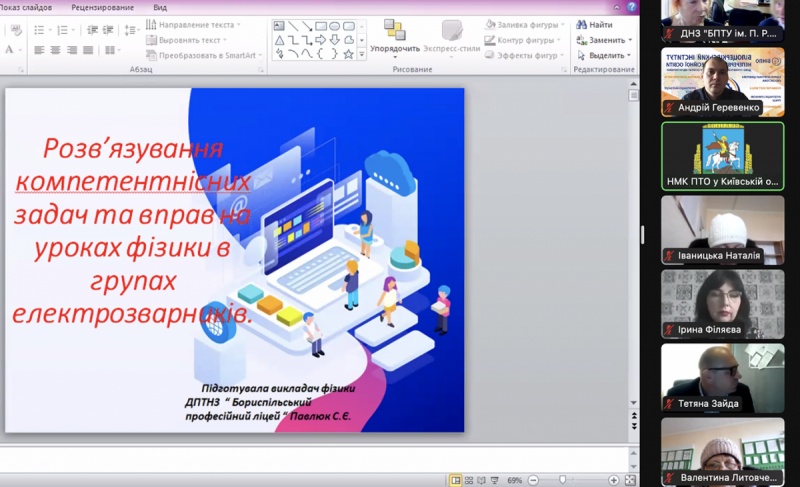Viewport: 800px width, 487px height.
Task: Toggle Normal view button in status bar
Action: pyautogui.click(x=456, y=480)
